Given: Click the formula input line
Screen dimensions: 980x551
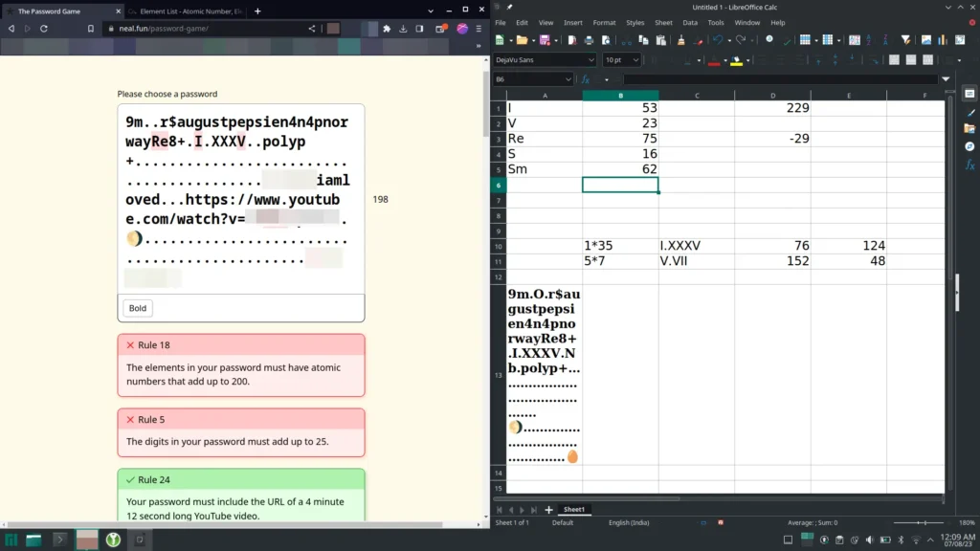Looking at the screenshot, I should [781, 79].
